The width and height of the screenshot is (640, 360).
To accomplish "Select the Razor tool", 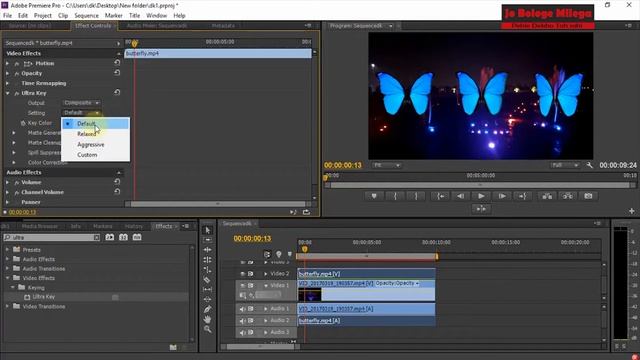I will click(x=207, y=280).
